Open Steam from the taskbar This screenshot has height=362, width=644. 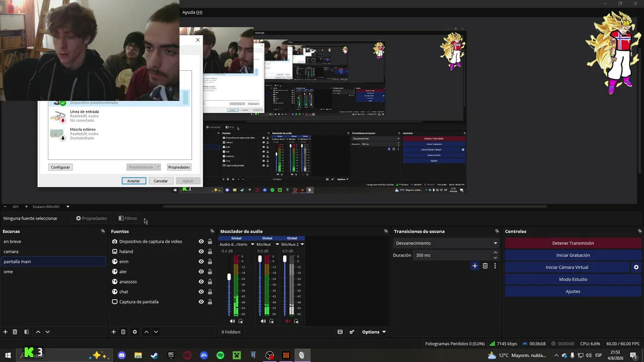(154, 355)
